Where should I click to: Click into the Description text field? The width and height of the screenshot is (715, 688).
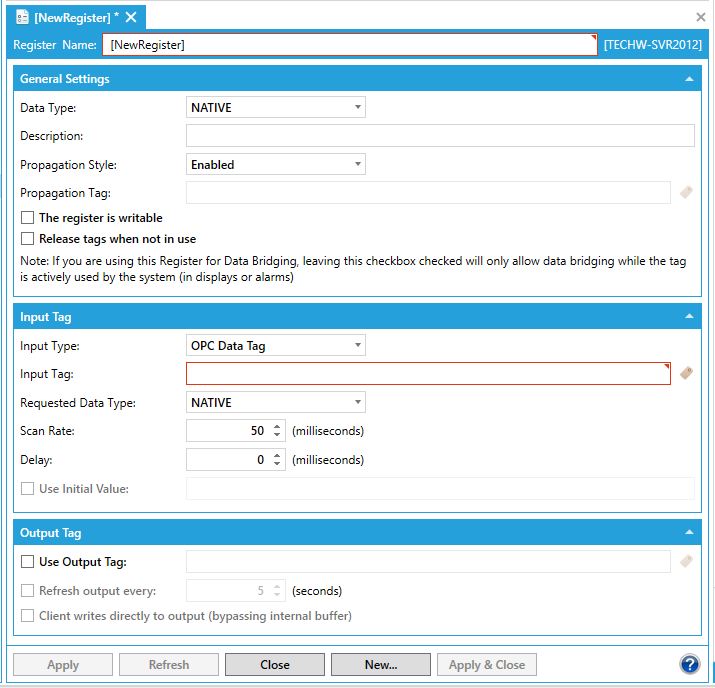click(440, 136)
